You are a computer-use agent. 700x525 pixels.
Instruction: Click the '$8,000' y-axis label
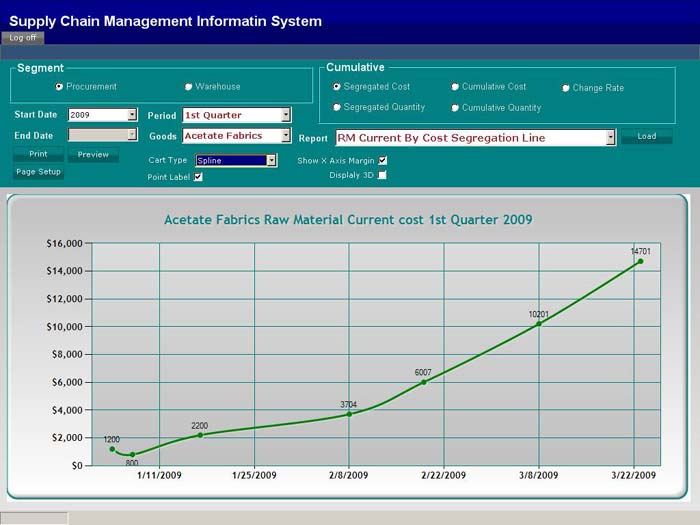click(x=67, y=354)
